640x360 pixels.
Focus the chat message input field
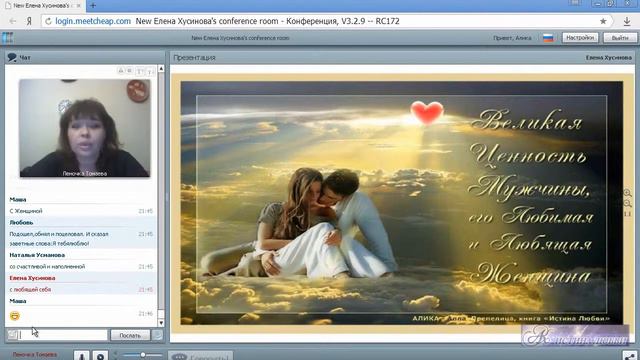coord(64,335)
